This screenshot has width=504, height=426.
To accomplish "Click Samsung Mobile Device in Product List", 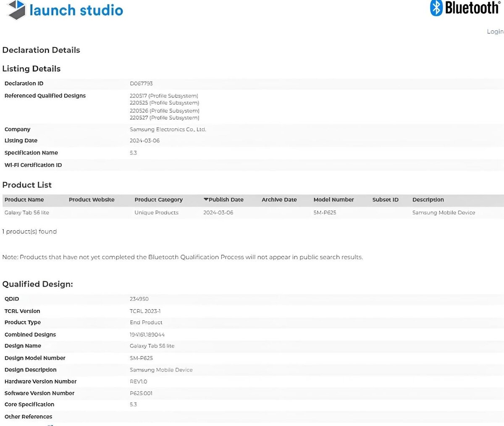I will [x=444, y=213].
